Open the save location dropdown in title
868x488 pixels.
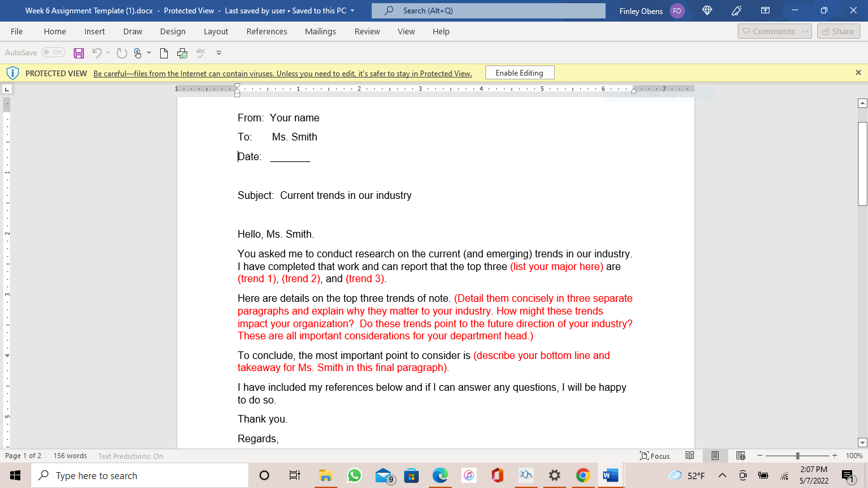click(x=352, y=11)
